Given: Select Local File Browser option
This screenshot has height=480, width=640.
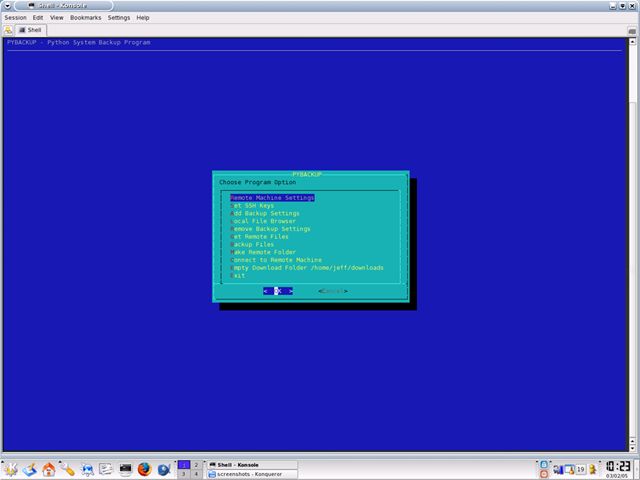Looking at the screenshot, I should (x=263, y=221).
